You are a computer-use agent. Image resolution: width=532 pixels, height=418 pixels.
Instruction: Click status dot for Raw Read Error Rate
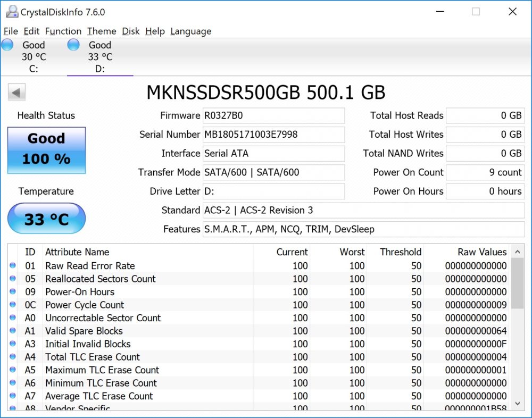pyautogui.click(x=13, y=265)
